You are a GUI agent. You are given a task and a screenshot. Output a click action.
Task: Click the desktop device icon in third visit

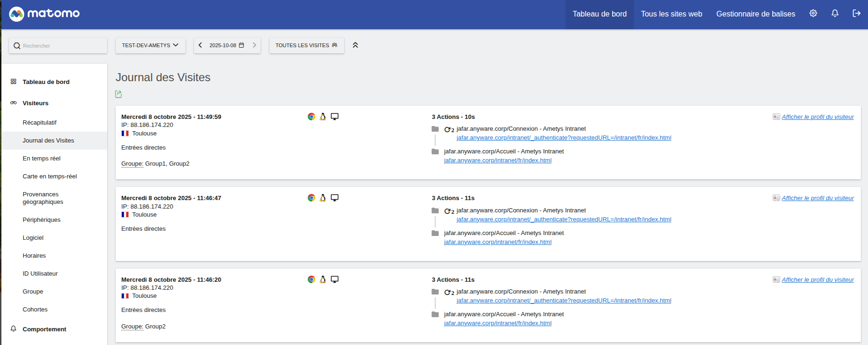click(x=335, y=279)
